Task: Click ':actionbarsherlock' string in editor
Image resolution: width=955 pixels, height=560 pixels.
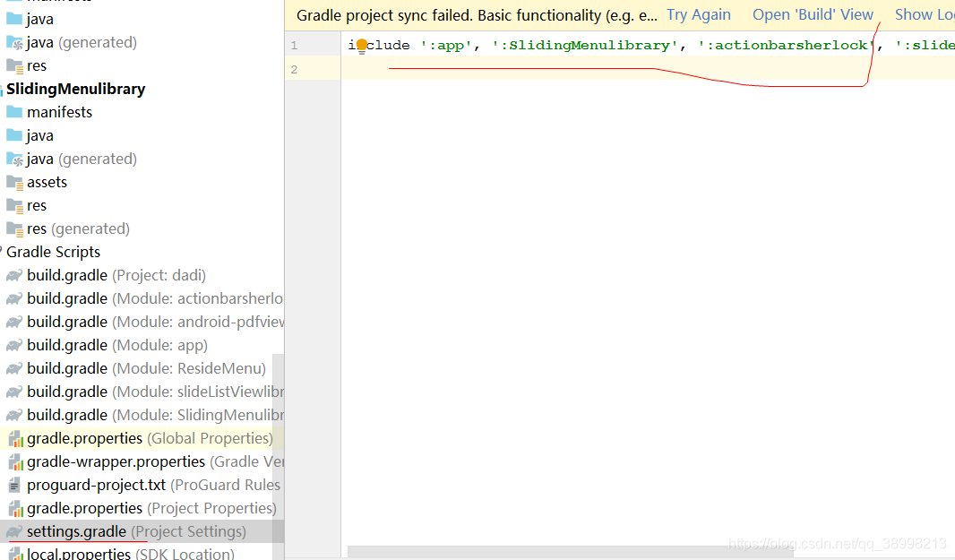Action: point(786,45)
